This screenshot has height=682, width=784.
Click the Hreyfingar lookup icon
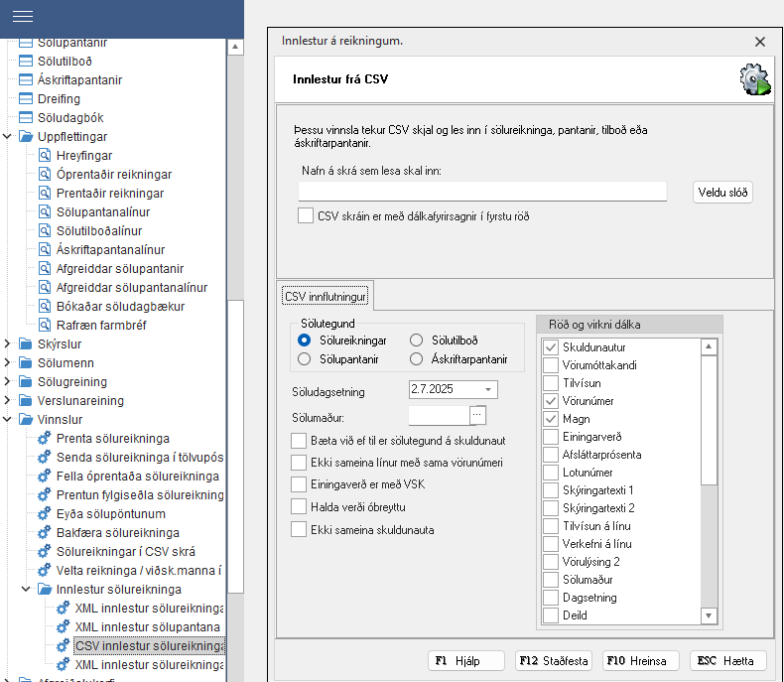(44, 156)
